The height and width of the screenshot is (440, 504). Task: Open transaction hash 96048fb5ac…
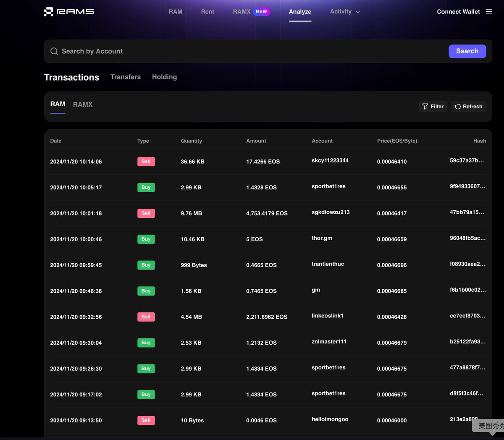click(468, 238)
